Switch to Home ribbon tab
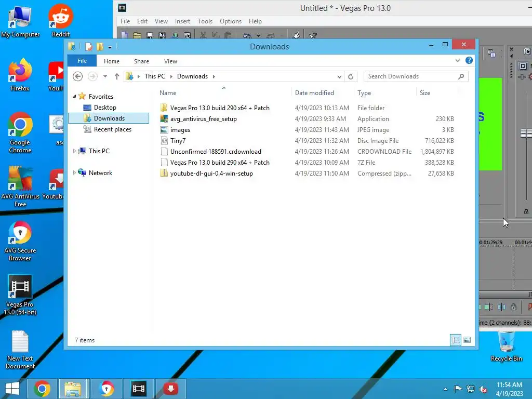The width and height of the screenshot is (532, 399). 112,61
